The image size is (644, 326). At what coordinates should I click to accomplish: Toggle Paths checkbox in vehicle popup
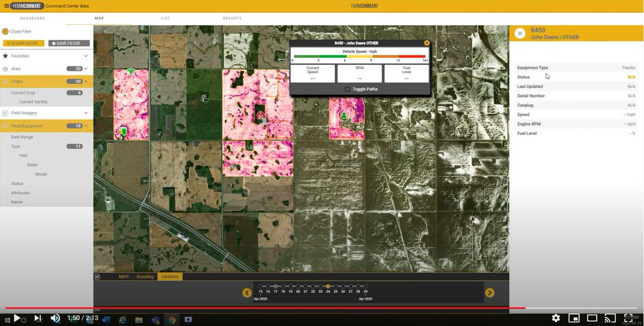tap(347, 89)
